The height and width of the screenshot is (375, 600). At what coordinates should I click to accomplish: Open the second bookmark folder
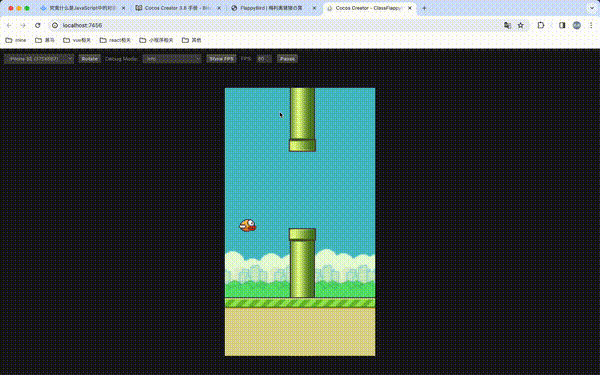tap(45, 40)
